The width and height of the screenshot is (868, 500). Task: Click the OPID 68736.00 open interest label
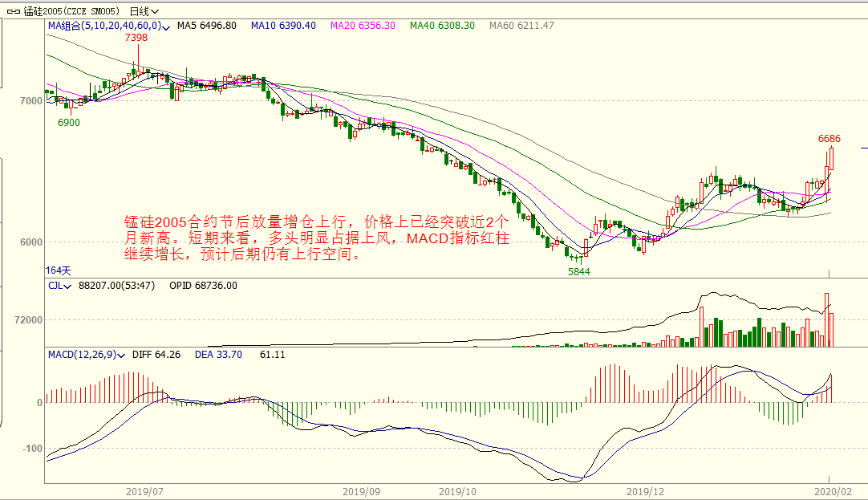click(x=203, y=286)
